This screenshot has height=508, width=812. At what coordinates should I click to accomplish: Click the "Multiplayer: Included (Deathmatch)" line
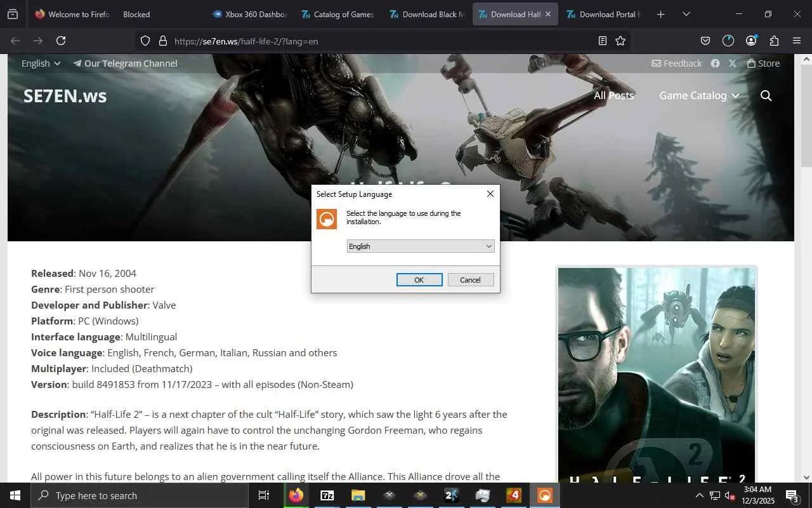112,369
